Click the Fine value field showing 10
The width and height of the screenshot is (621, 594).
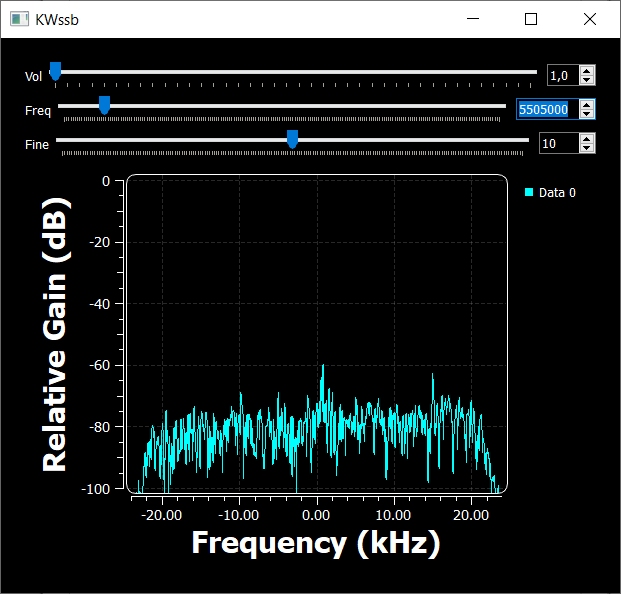click(x=558, y=144)
